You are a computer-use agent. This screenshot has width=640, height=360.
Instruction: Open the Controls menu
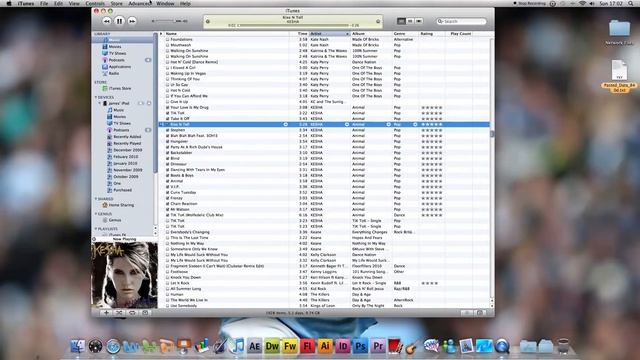(95, 3)
